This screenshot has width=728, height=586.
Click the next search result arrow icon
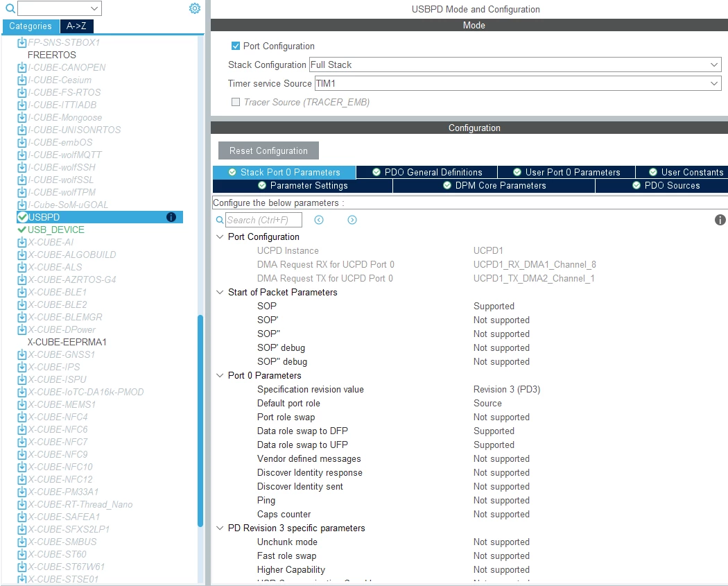tap(352, 220)
